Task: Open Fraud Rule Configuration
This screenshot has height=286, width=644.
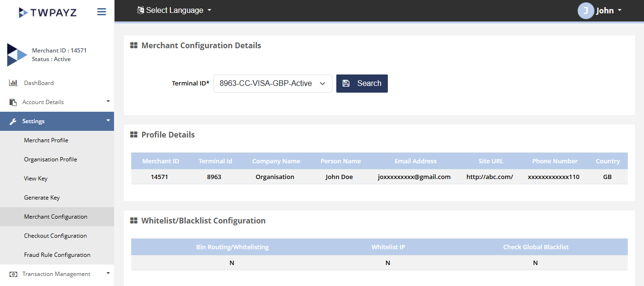Action: pyautogui.click(x=57, y=255)
